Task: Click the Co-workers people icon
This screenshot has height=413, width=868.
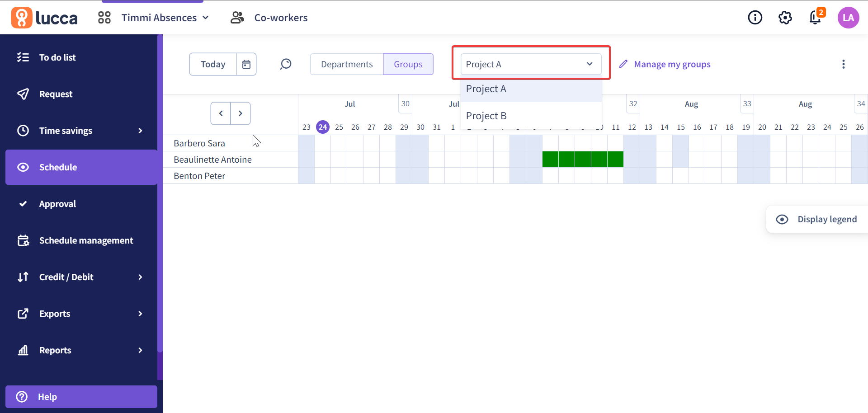Action: click(x=237, y=18)
